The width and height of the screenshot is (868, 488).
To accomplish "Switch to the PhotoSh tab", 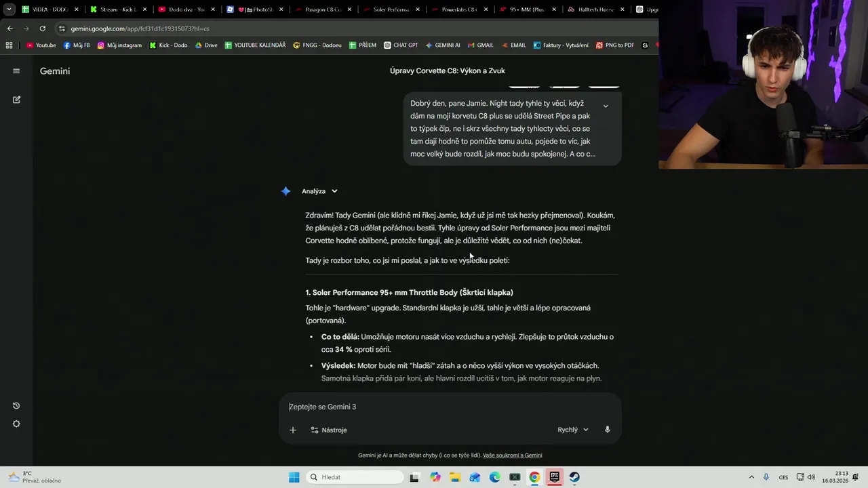I will click(x=255, y=9).
